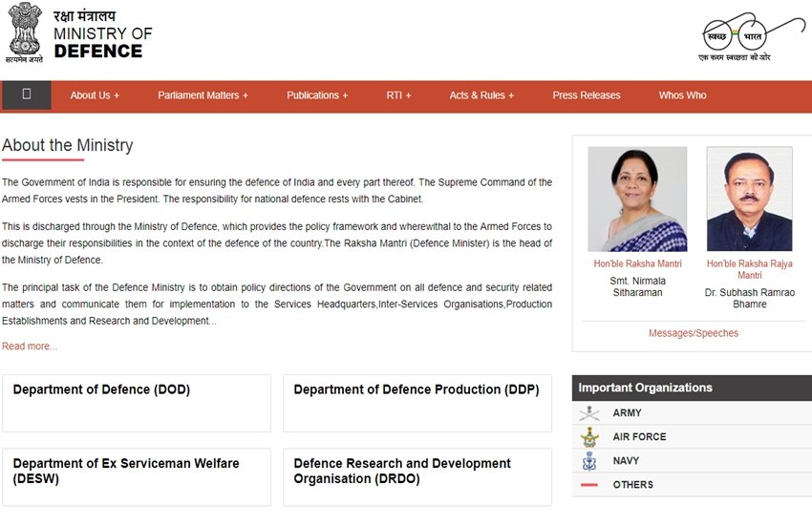
Task: Open Department of Defence (DOD) card
Action: (137, 404)
